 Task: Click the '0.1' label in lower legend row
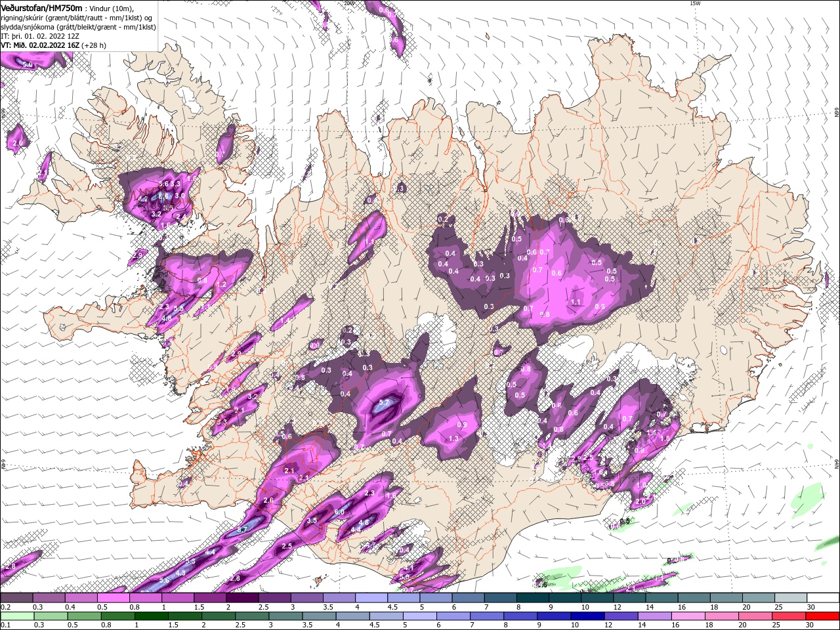(x=5, y=625)
